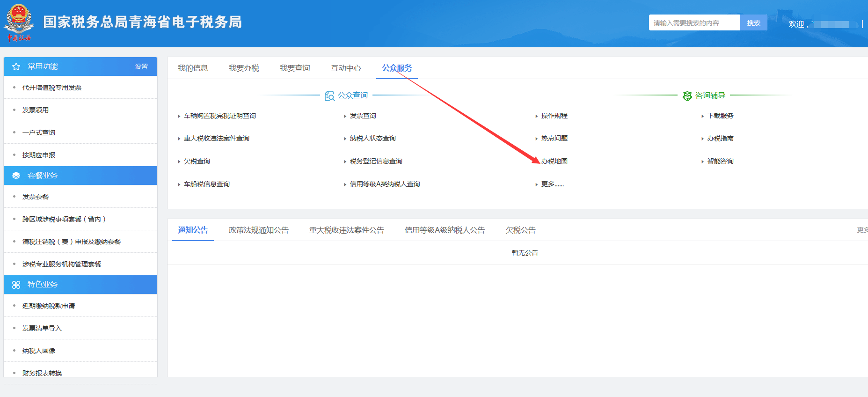
Task: Open the 热点问题 link
Action: click(x=554, y=138)
